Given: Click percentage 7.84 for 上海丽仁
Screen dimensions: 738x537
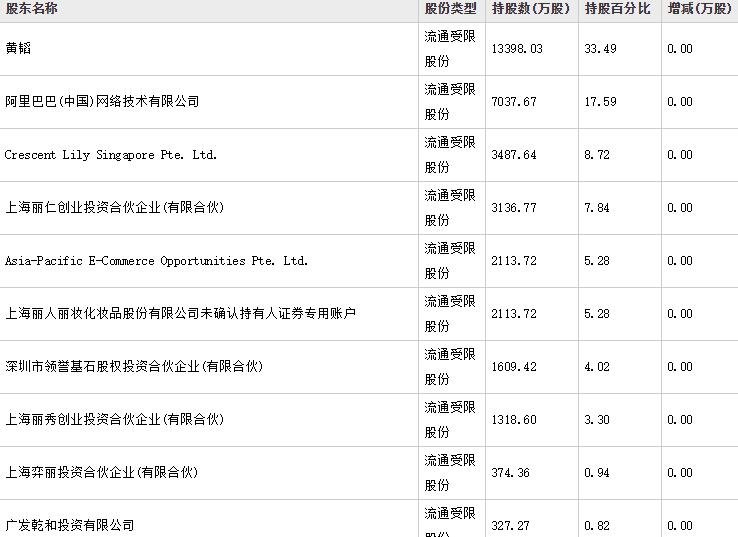Looking at the screenshot, I should click(x=597, y=208).
